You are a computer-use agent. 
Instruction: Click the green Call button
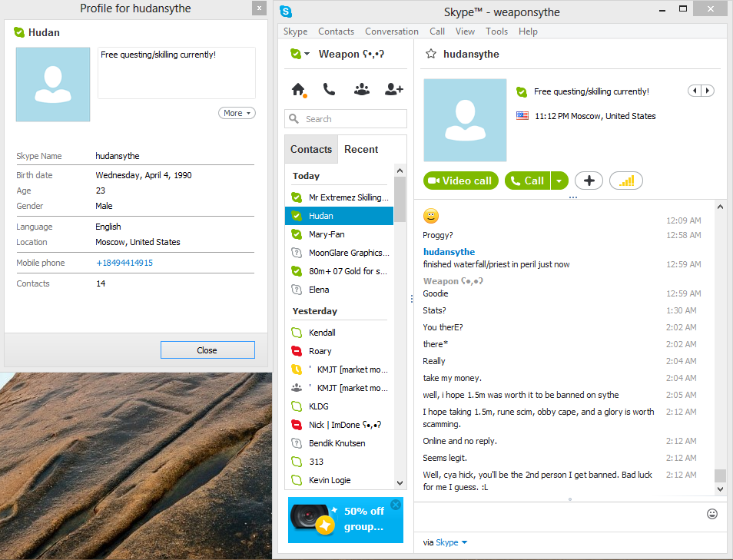point(528,181)
